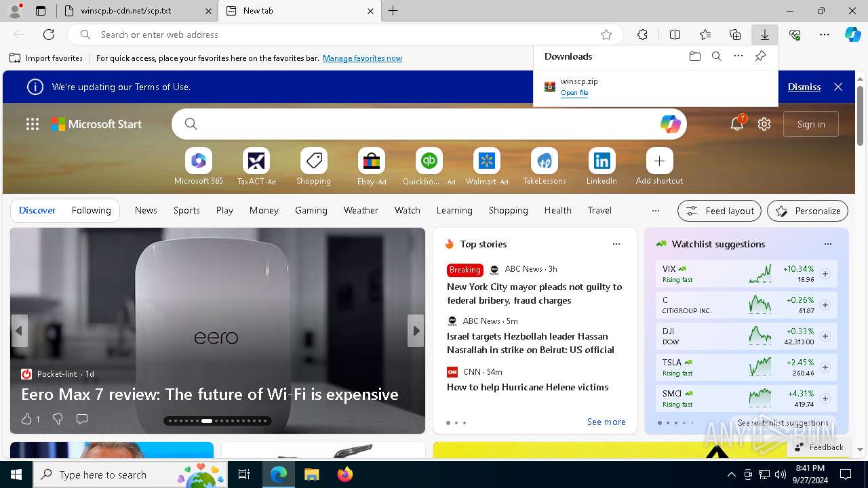Click See more in Top stories
868x488 pixels.
pos(606,422)
